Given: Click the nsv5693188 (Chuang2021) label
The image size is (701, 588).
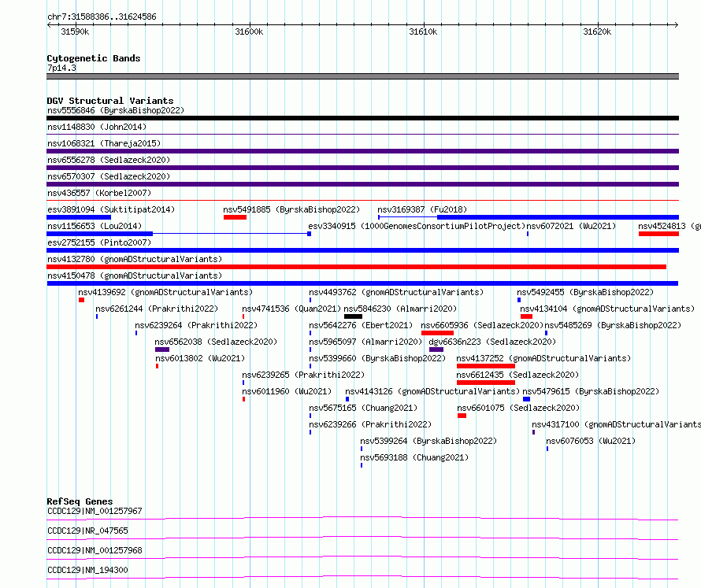Looking at the screenshot, I should (x=414, y=457).
